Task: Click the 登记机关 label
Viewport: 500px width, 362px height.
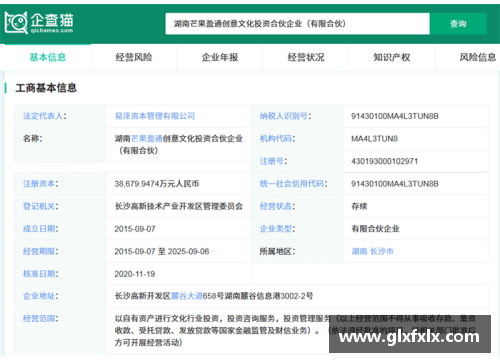Action: [x=39, y=206]
